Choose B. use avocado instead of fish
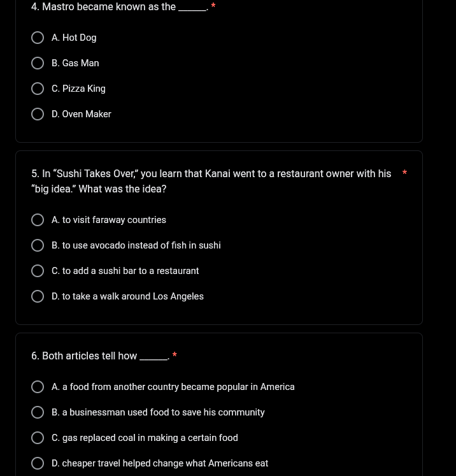The width and height of the screenshot is (456, 476). click(38, 245)
